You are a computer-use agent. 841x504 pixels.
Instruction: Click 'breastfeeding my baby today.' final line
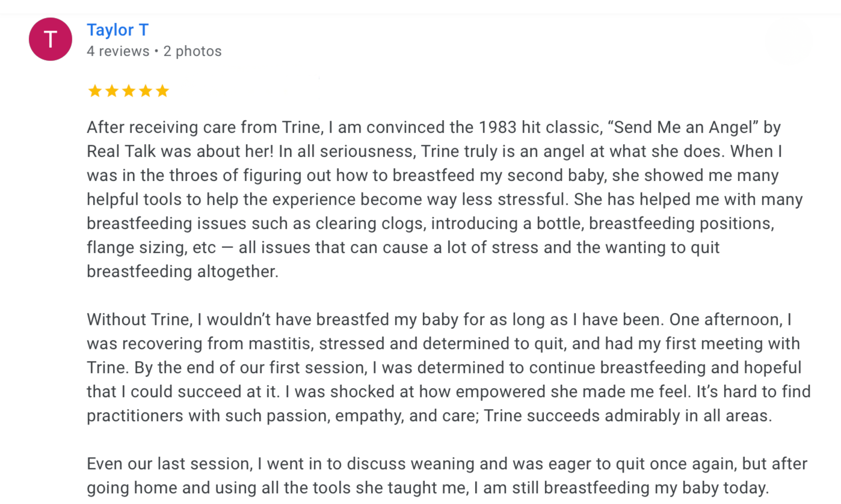656,488
